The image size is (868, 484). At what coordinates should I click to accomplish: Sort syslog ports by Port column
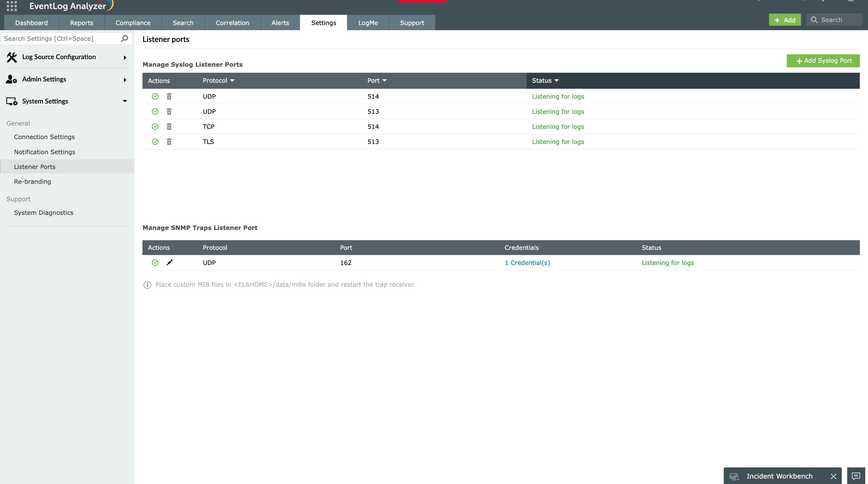[x=377, y=81]
